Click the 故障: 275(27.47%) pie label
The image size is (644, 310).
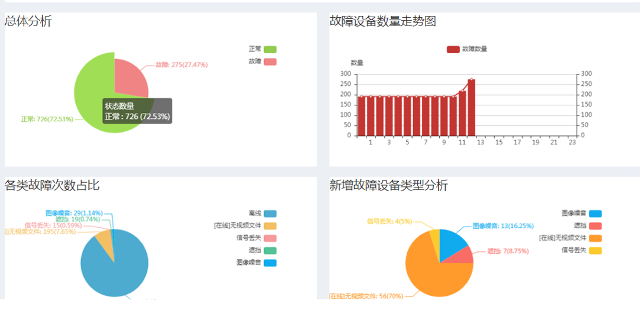tap(181, 65)
